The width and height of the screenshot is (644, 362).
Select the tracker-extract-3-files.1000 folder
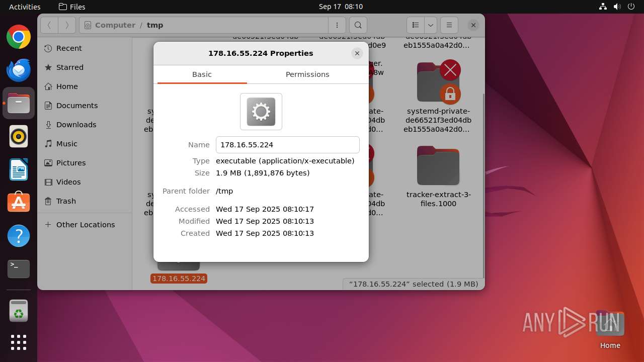tap(438, 176)
